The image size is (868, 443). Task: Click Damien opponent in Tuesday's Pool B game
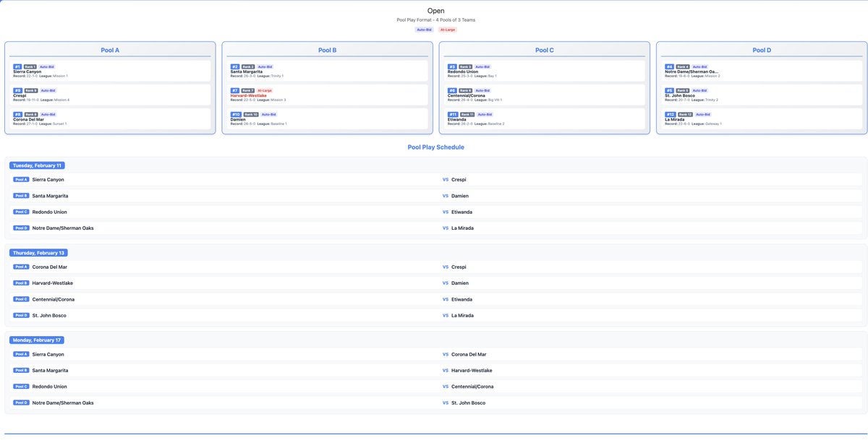coord(460,196)
